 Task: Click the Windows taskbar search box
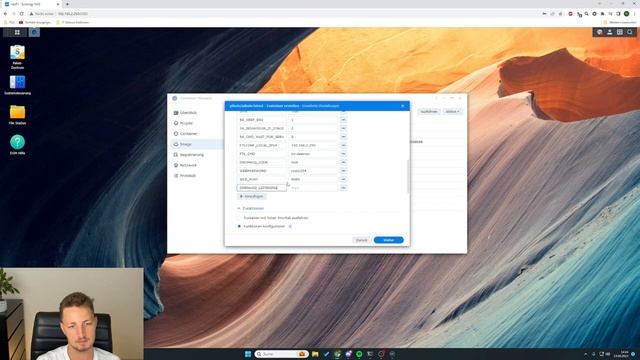pos(281,354)
